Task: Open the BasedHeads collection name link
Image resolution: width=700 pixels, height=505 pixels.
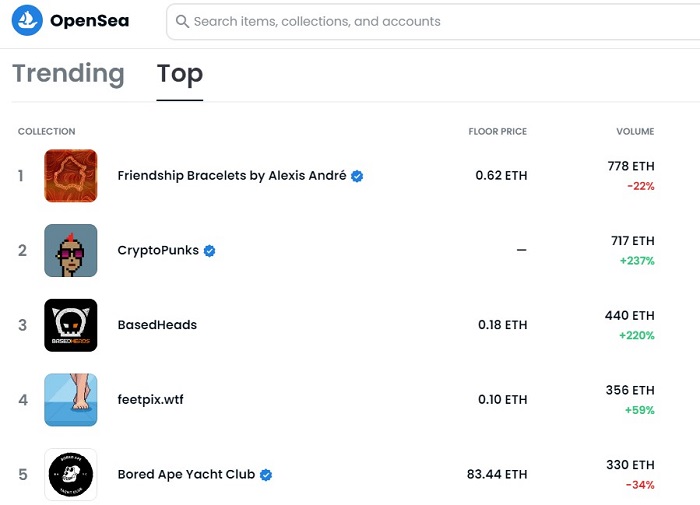Action: click(x=157, y=325)
